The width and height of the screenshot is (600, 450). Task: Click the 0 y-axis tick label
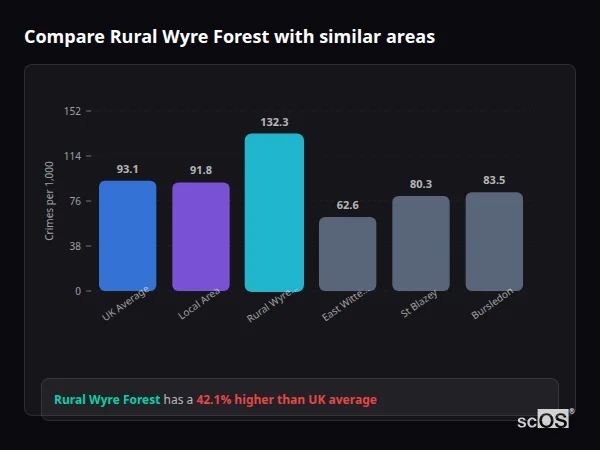click(78, 291)
